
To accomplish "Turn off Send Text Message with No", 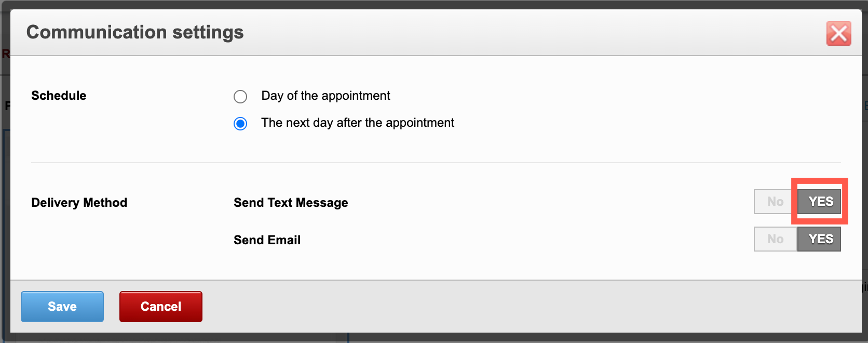I will [x=775, y=202].
